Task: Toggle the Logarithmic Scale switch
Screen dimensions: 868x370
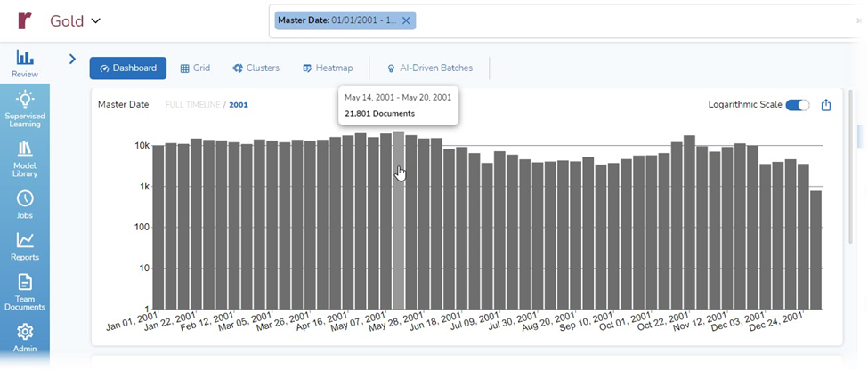Action: point(797,105)
